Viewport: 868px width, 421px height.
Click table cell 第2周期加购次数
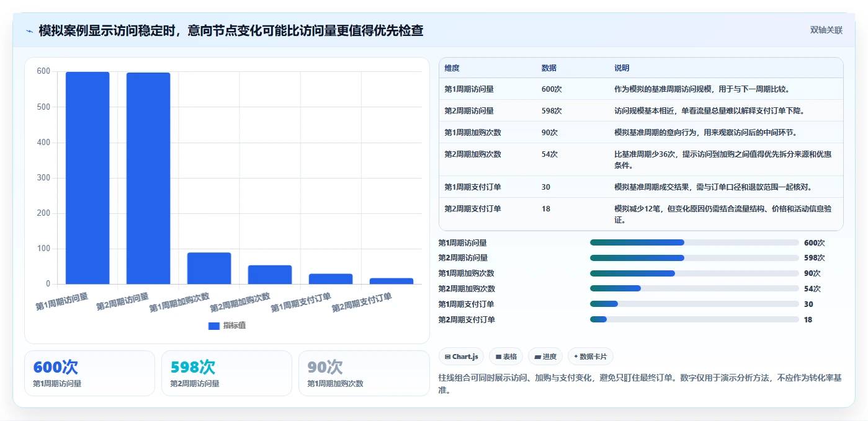click(x=473, y=154)
